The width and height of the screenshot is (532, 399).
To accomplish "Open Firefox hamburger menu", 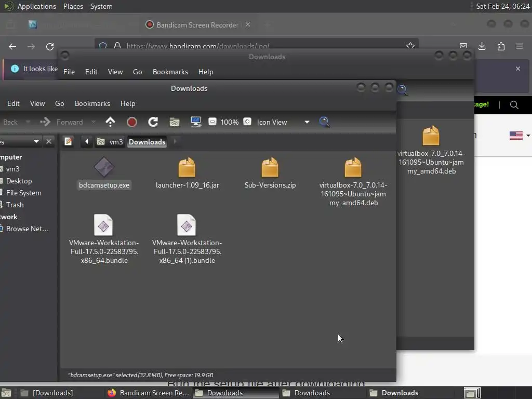I will (520, 46).
